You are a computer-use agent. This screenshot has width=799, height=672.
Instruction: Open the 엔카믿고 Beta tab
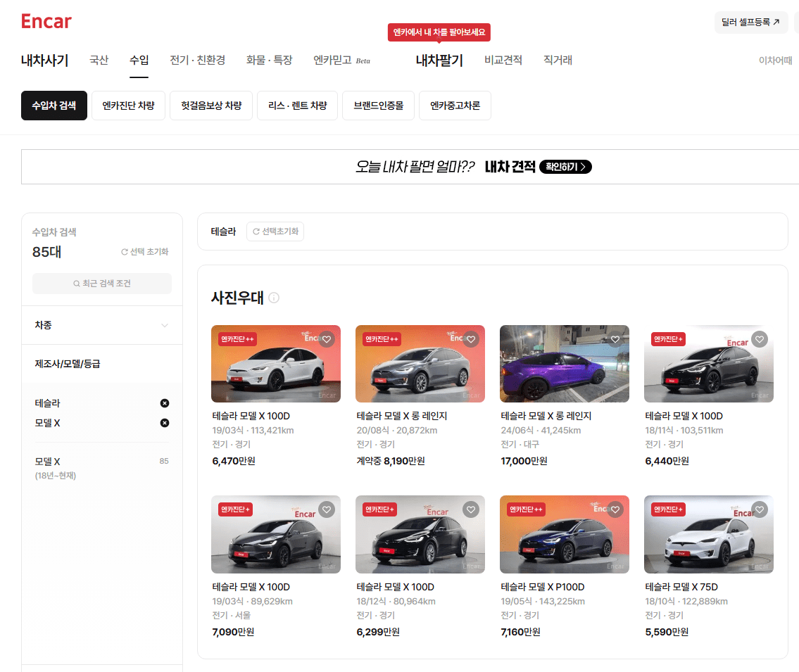click(x=341, y=60)
